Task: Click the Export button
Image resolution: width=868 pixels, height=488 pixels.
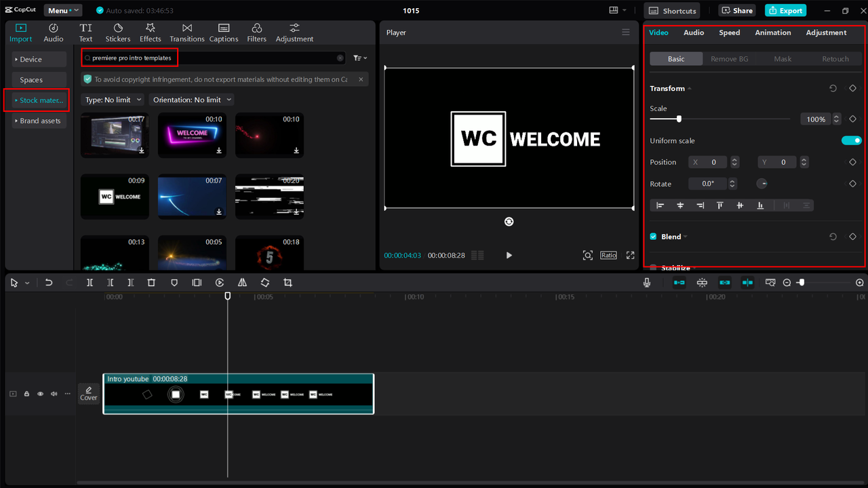Action: 785,11
